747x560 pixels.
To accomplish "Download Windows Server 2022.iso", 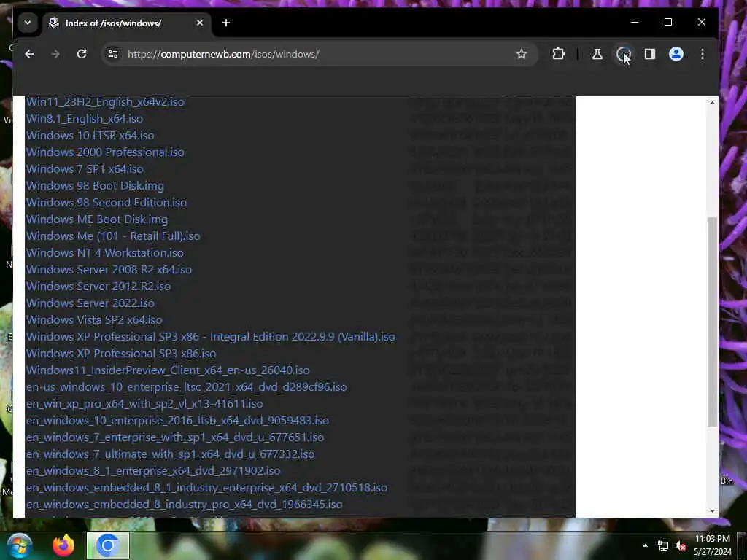I will click(90, 303).
